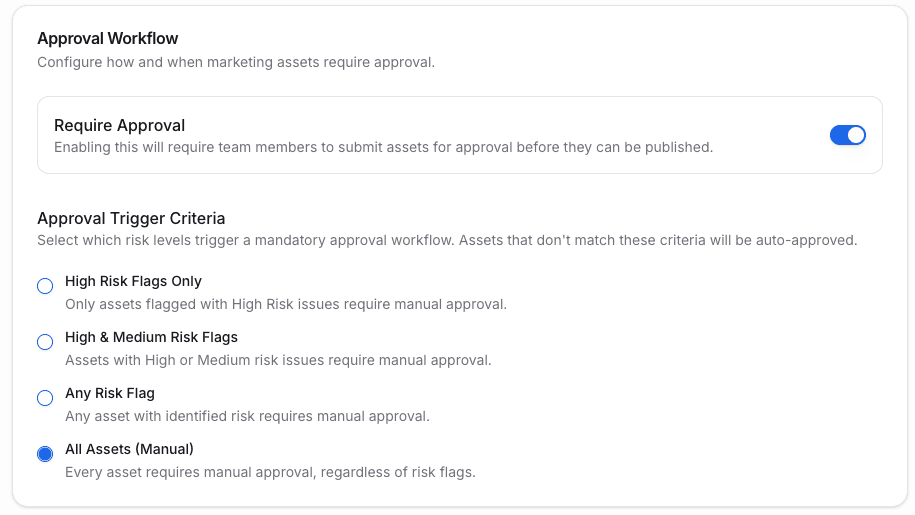Click the "Enabling this will require team members" text
The width and height of the screenshot is (915, 515).
pyautogui.click(x=383, y=147)
